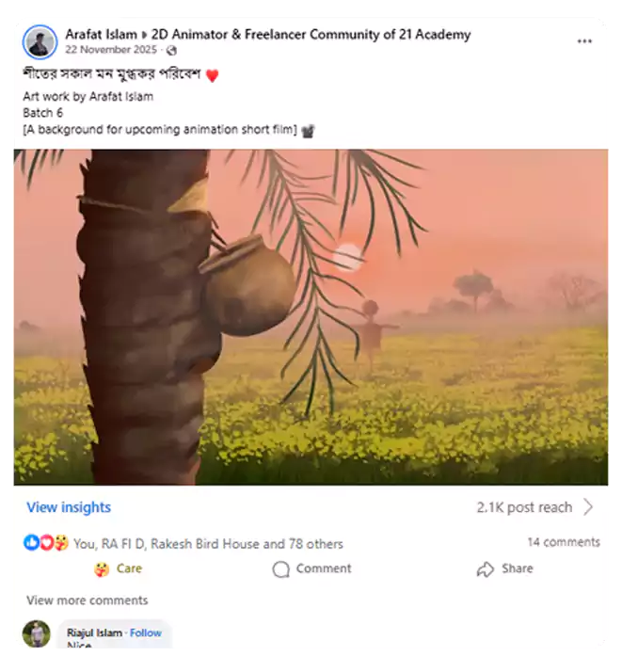The width and height of the screenshot is (622, 672).
Task: Open the View insights link
Action: (x=69, y=507)
